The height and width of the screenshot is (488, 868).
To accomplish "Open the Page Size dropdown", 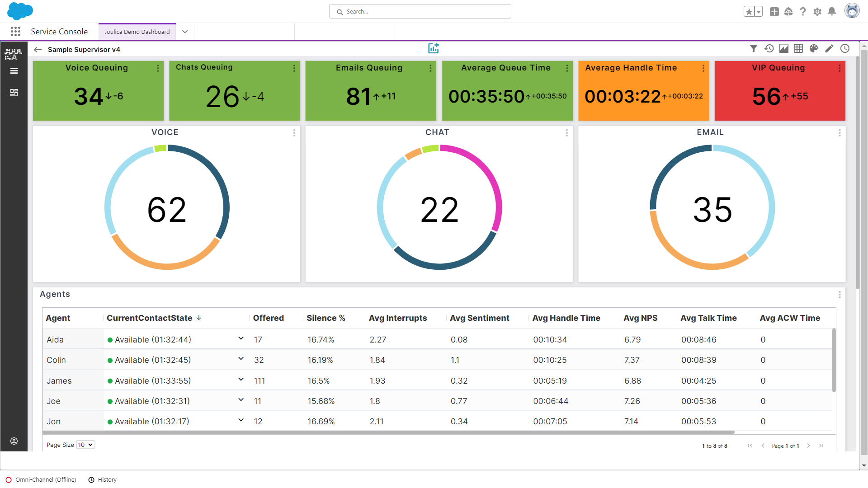I will (85, 445).
